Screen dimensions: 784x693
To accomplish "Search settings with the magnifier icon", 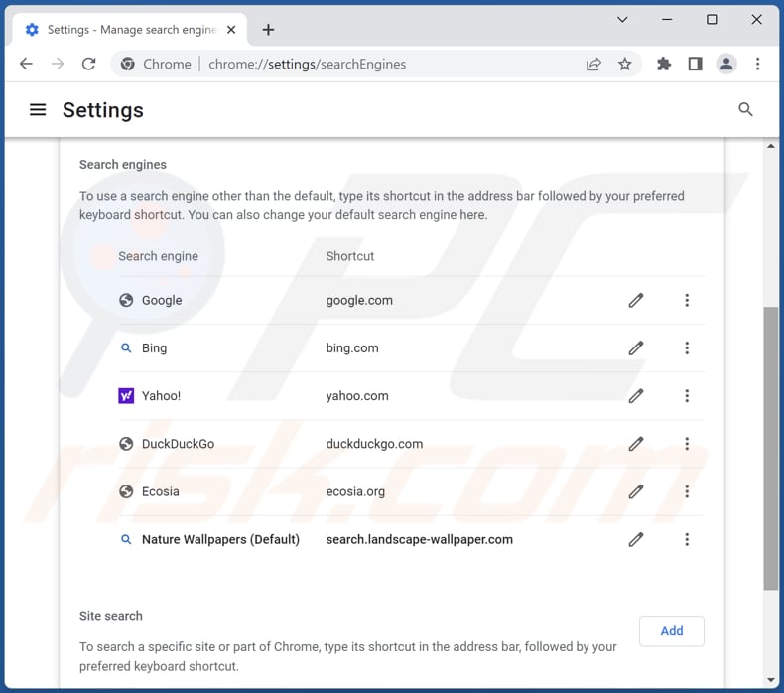I will 745,109.
